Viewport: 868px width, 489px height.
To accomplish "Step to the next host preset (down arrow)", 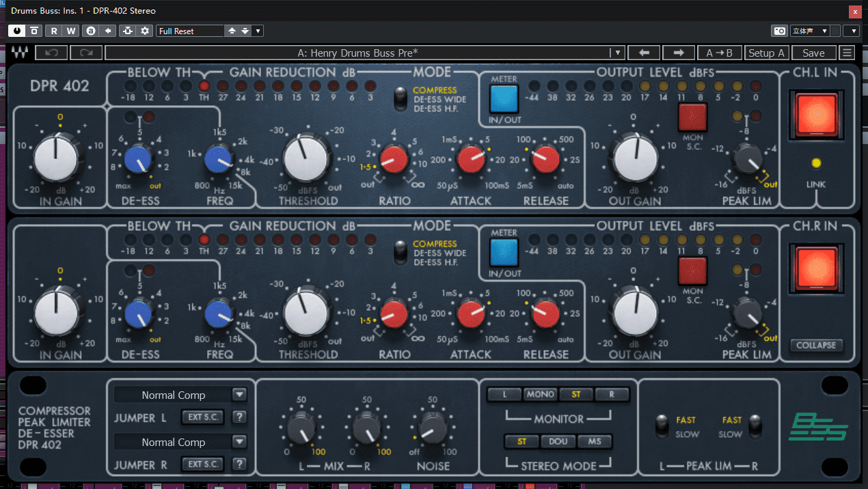I will 245,31.
